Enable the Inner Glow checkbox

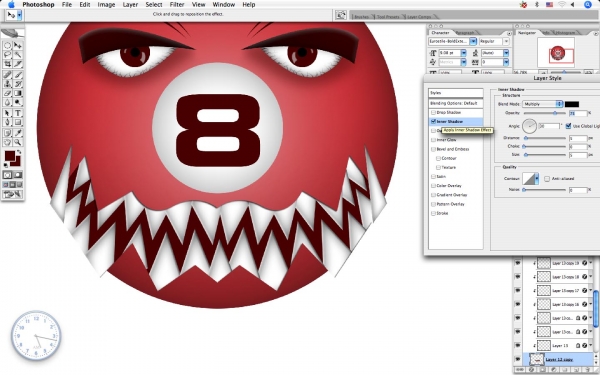[433, 140]
